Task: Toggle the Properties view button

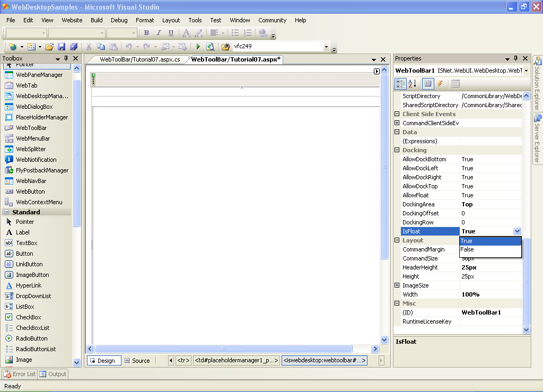Action: click(428, 84)
